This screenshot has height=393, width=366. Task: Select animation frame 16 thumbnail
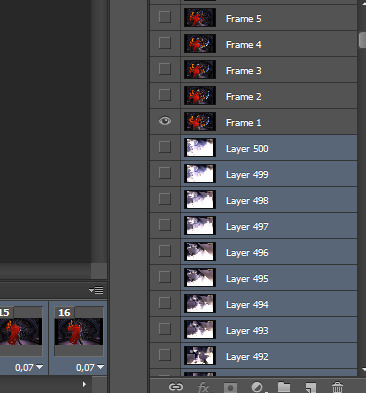coord(79,331)
